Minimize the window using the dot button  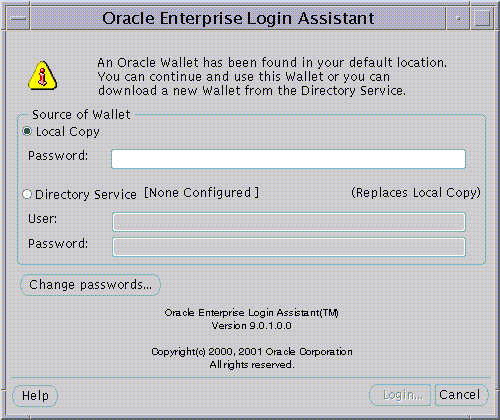(x=458, y=18)
